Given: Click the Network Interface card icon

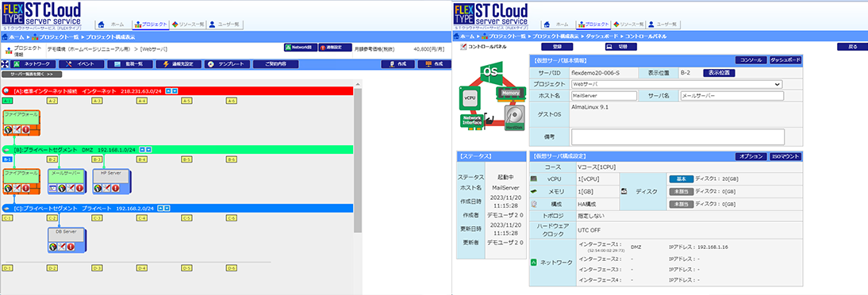Looking at the screenshot, I should point(471,120).
